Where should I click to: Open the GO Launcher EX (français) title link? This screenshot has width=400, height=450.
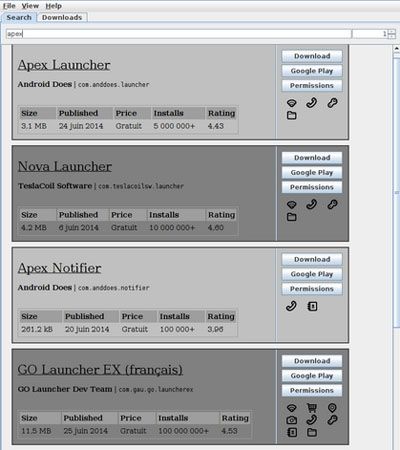click(x=100, y=370)
